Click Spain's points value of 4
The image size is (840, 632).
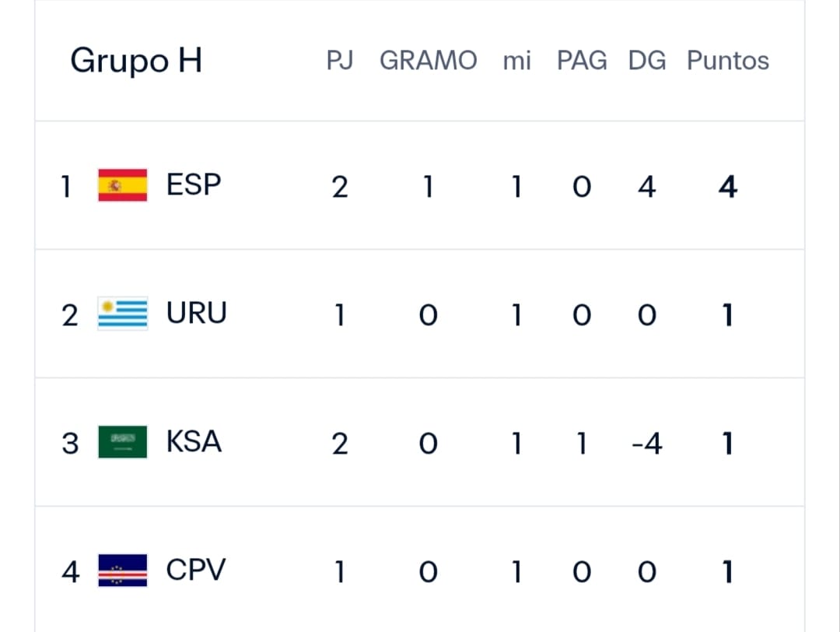coord(727,187)
